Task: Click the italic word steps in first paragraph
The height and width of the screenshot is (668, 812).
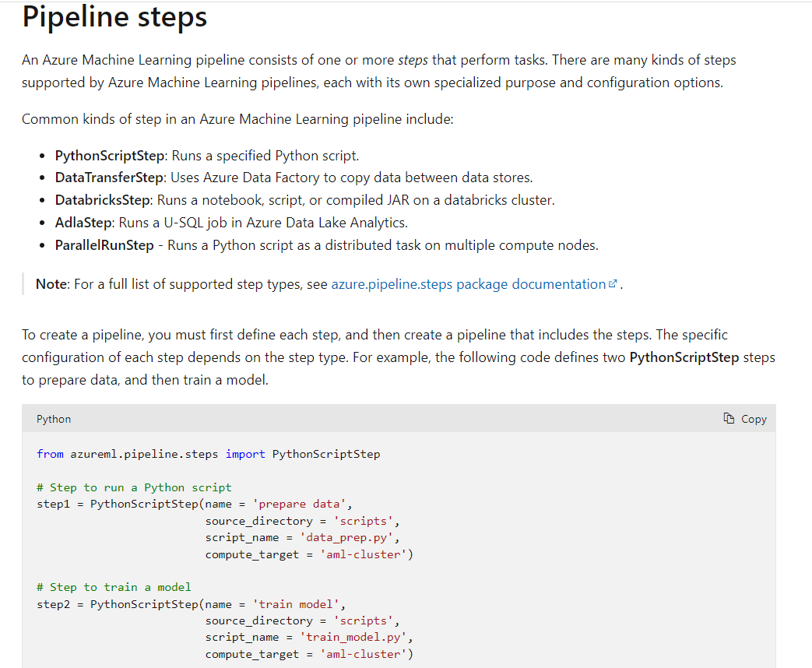Action: (x=413, y=60)
